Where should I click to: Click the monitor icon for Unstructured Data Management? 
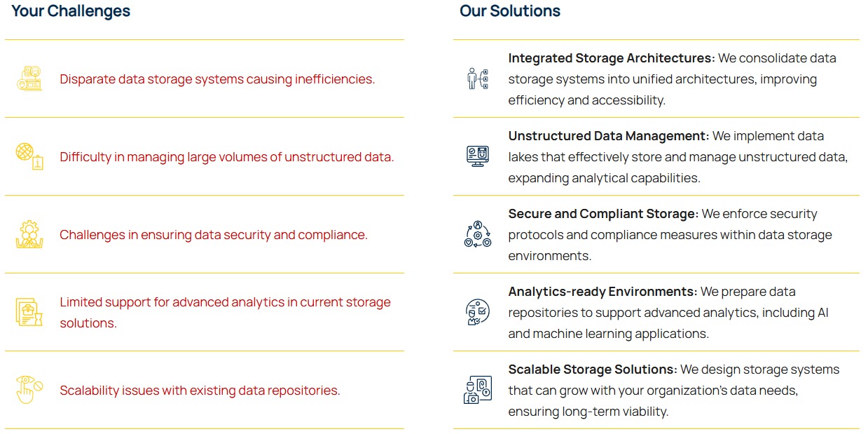[x=477, y=156]
